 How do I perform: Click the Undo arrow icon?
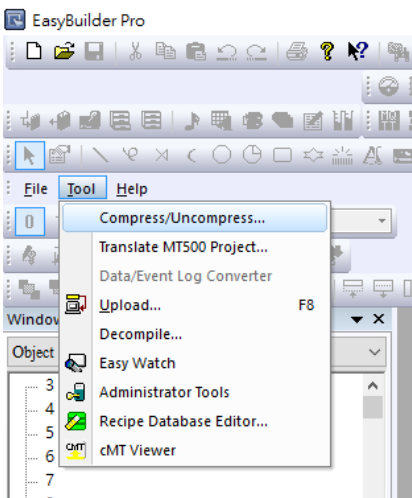[x=226, y=52]
